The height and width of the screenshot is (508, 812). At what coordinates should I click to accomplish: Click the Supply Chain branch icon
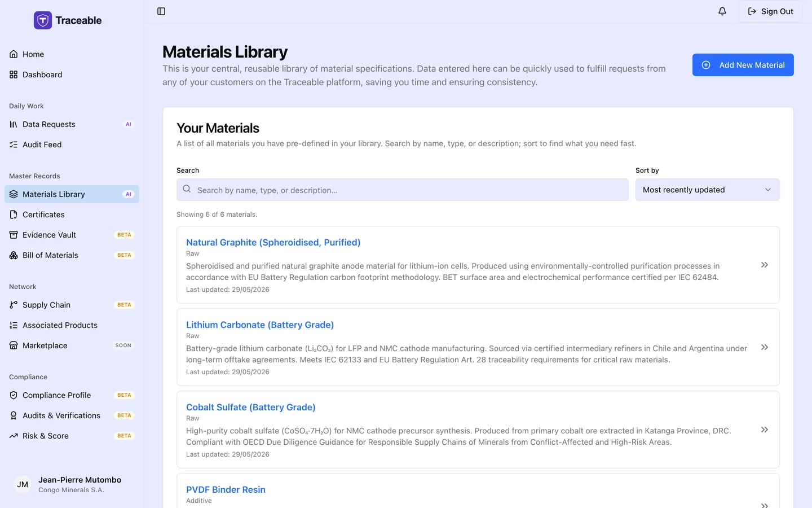tap(14, 305)
